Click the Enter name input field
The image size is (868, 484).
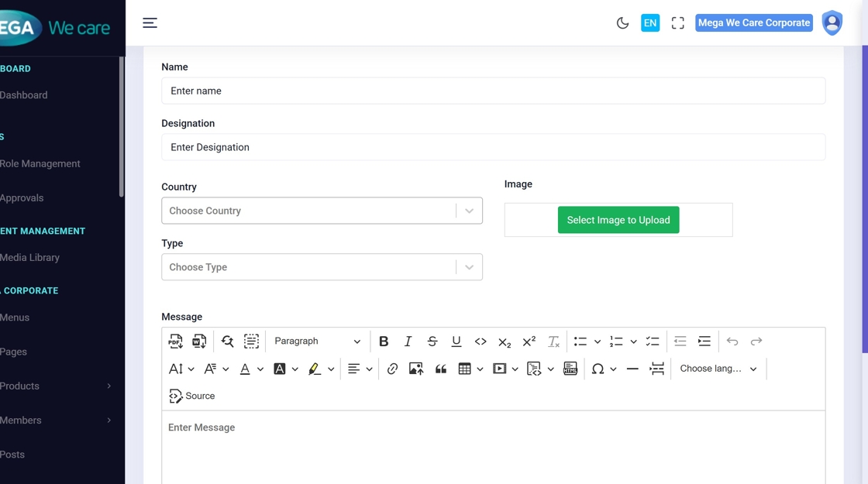click(493, 91)
